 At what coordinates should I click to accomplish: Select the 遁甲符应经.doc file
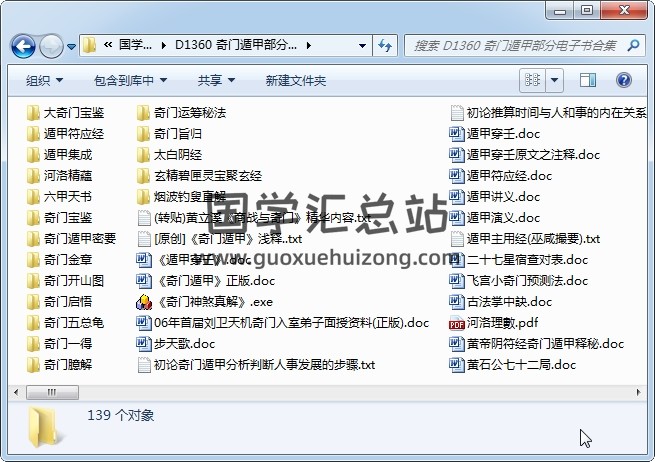[501, 175]
